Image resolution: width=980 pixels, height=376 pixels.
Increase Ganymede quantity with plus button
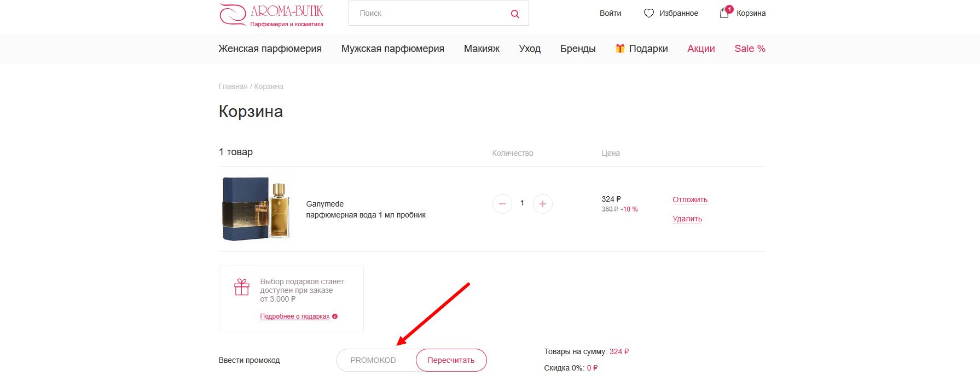click(542, 204)
